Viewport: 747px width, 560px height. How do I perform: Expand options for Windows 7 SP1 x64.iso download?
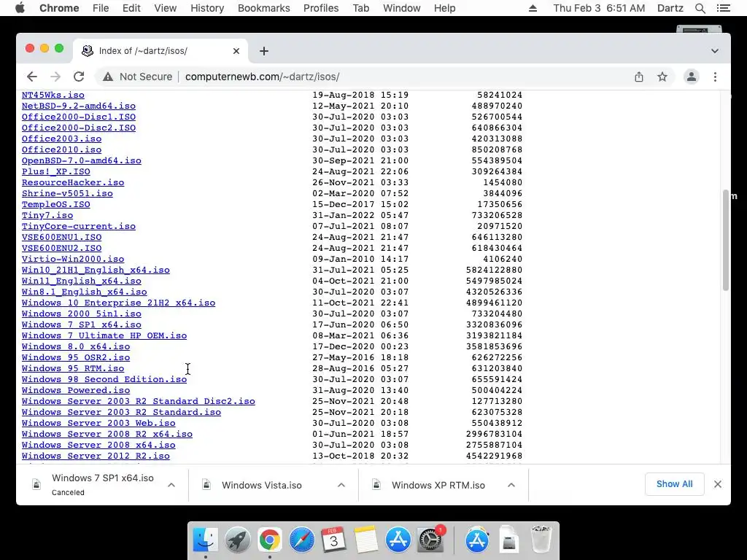(x=171, y=485)
